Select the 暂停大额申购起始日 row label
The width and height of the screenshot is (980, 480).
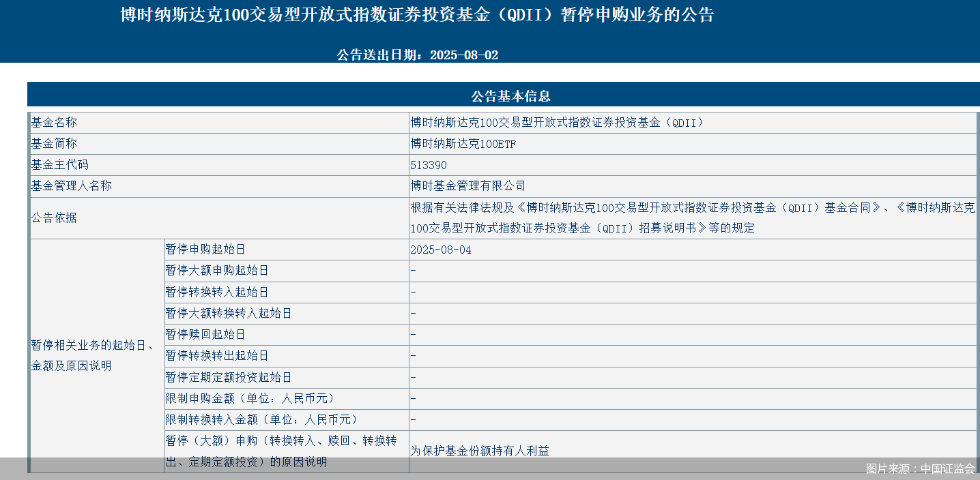[217, 271]
